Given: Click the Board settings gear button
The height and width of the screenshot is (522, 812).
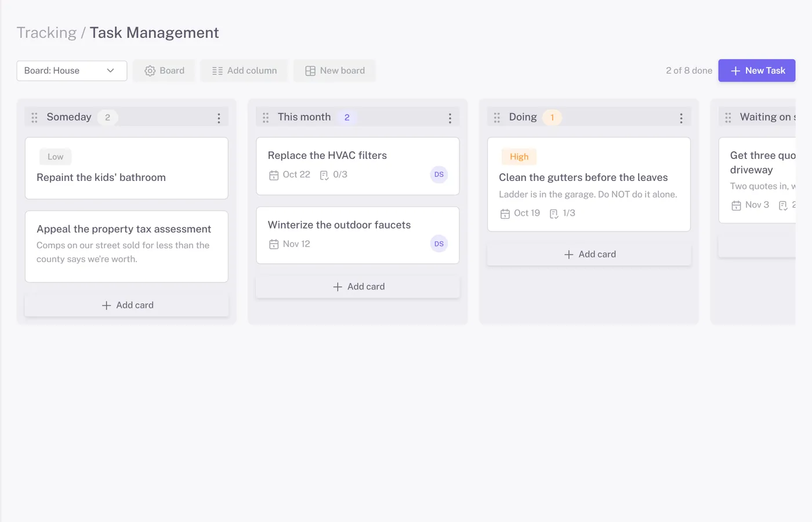Looking at the screenshot, I should click(x=165, y=71).
